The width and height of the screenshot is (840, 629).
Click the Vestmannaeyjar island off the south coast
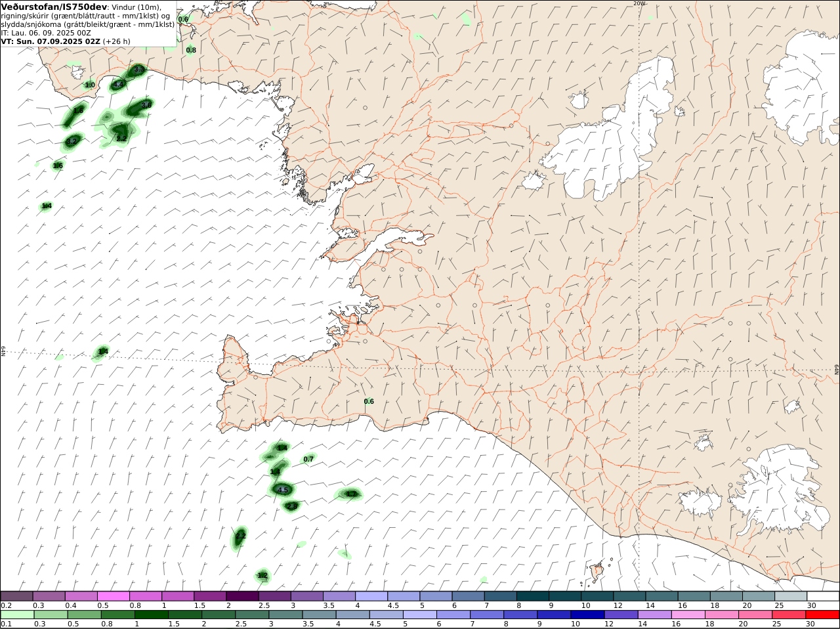coord(597,572)
